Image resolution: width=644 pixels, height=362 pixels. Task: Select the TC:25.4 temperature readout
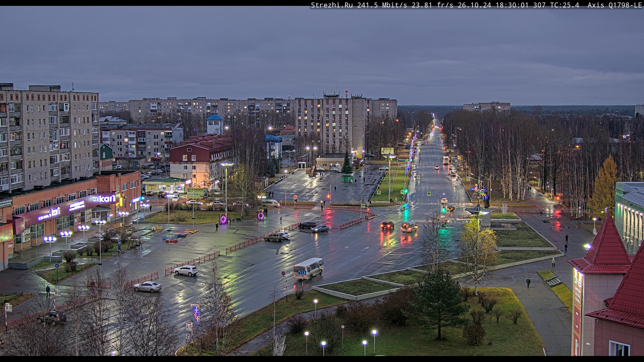coord(565,5)
